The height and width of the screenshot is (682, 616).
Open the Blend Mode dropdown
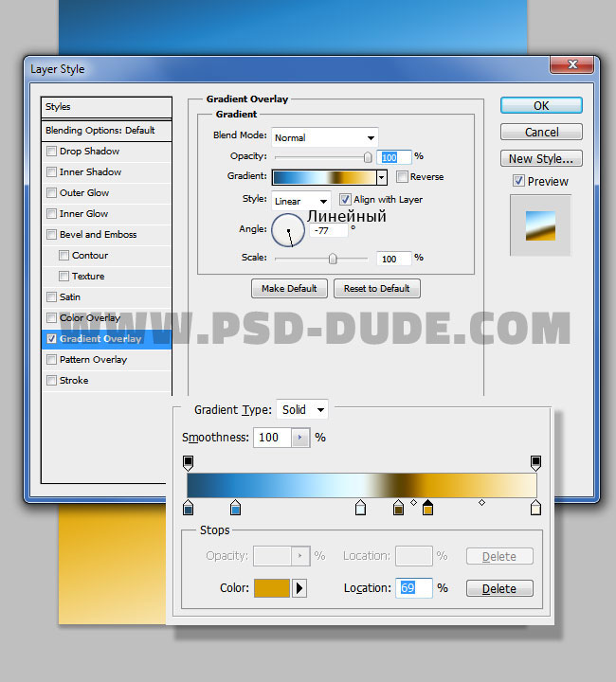(x=324, y=137)
